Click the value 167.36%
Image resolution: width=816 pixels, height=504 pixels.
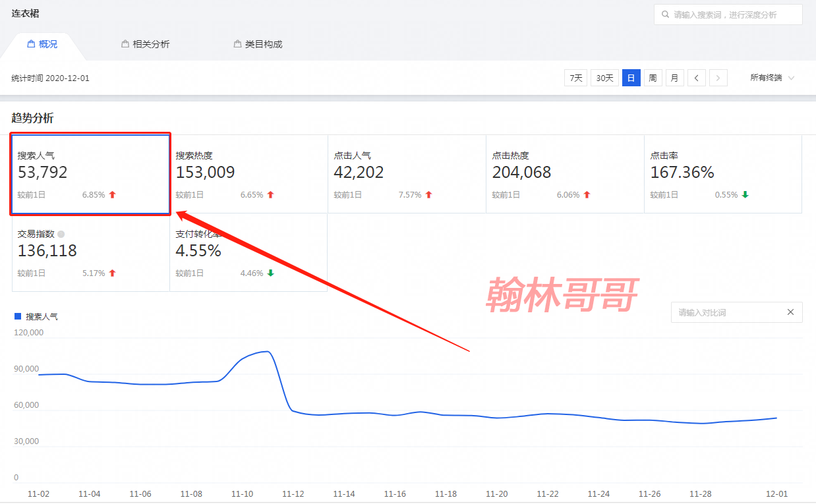click(x=682, y=173)
